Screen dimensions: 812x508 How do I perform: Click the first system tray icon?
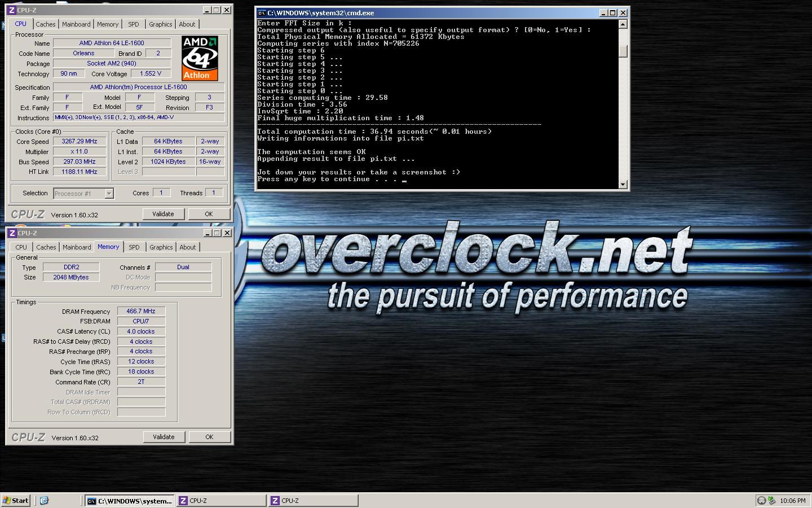[x=761, y=501]
